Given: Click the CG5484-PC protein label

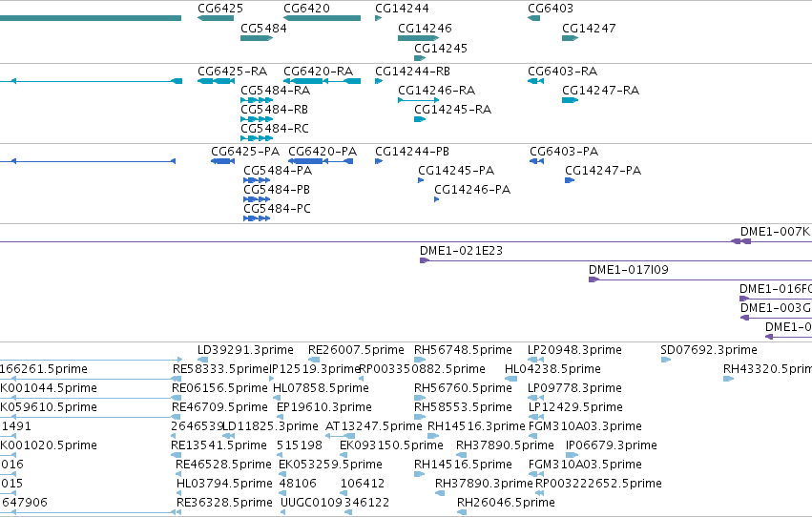Looking at the screenshot, I should pyautogui.click(x=277, y=209).
